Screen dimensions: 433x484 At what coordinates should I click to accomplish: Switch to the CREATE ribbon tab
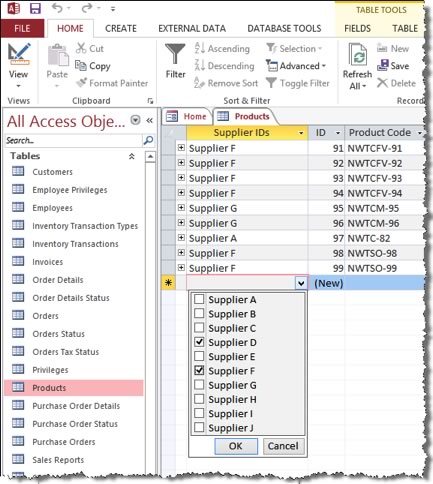point(121,29)
